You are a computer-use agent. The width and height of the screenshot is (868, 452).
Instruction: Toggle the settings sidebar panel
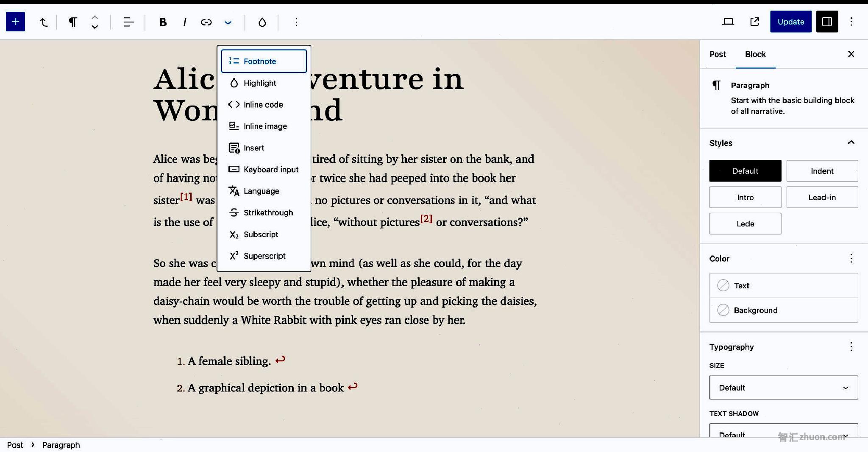(x=827, y=22)
